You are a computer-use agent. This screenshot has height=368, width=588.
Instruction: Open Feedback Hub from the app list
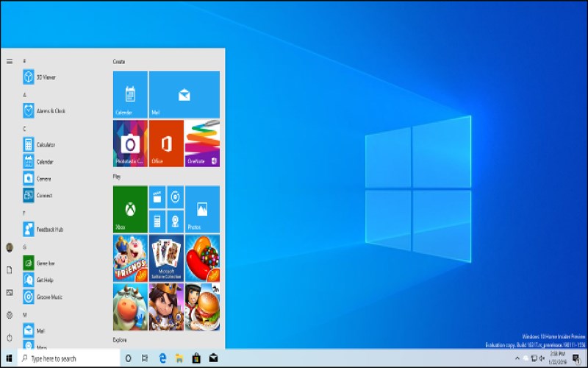(x=43, y=229)
